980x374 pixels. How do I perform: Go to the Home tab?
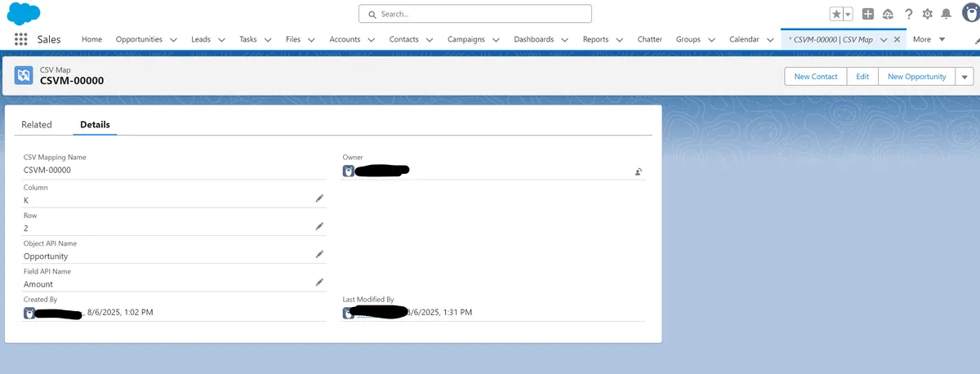click(x=92, y=39)
